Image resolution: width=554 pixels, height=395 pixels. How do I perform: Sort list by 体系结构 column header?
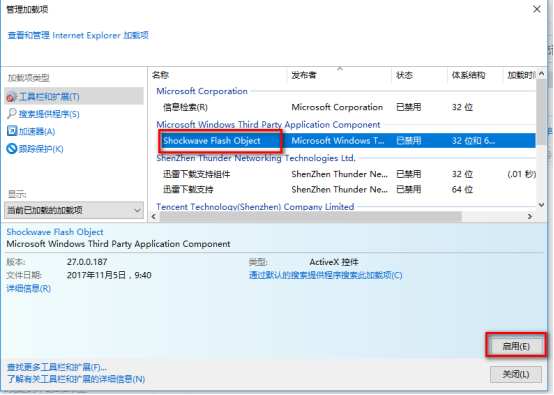pyautogui.click(x=468, y=75)
